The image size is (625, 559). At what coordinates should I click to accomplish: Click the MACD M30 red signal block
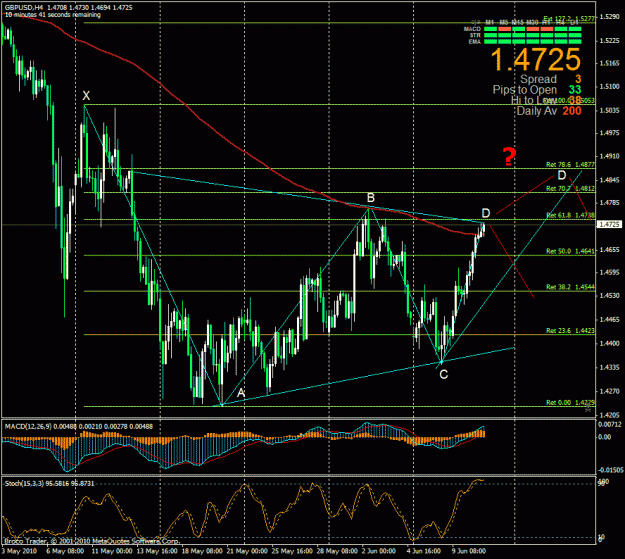[x=533, y=29]
